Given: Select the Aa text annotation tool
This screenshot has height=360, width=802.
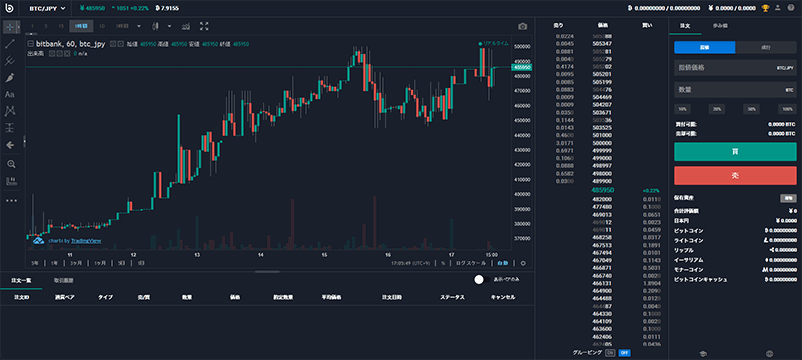Looking at the screenshot, I should click(x=10, y=94).
